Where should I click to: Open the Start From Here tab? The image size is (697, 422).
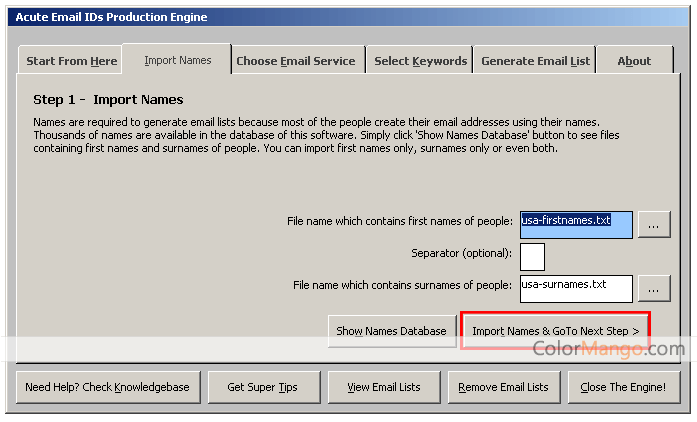coord(71,61)
